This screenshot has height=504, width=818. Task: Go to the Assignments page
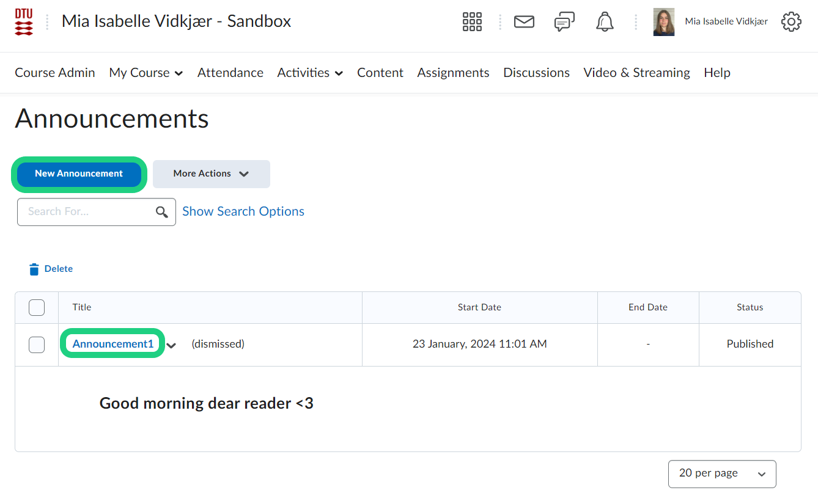coord(453,73)
